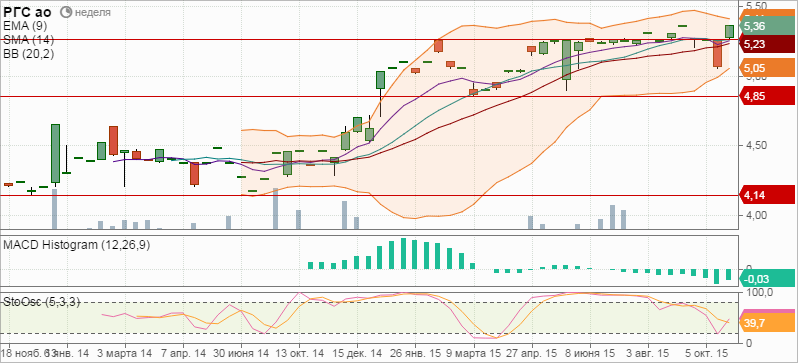
Task: Click the green -0,03 MACD value tag
Action: [766, 278]
